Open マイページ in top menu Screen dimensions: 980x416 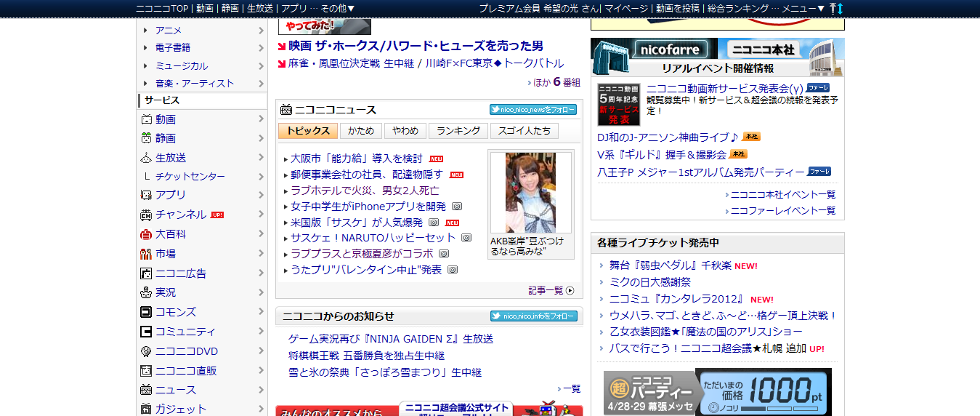626,8
